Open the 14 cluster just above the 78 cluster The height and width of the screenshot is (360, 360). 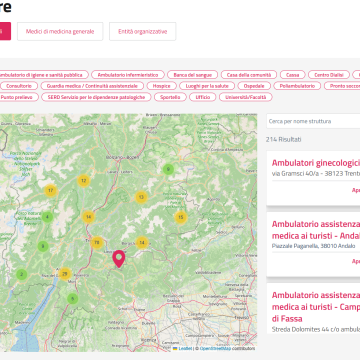[x=88, y=217]
